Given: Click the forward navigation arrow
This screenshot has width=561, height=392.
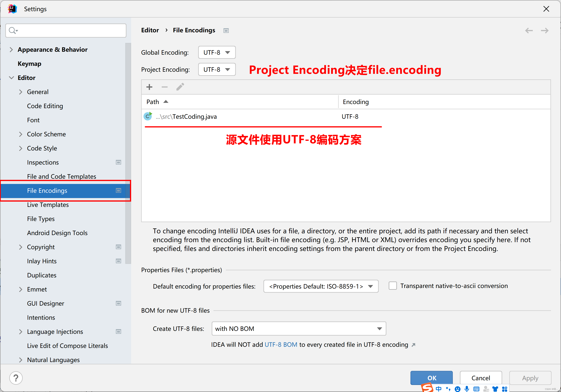Looking at the screenshot, I should click(545, 30).
